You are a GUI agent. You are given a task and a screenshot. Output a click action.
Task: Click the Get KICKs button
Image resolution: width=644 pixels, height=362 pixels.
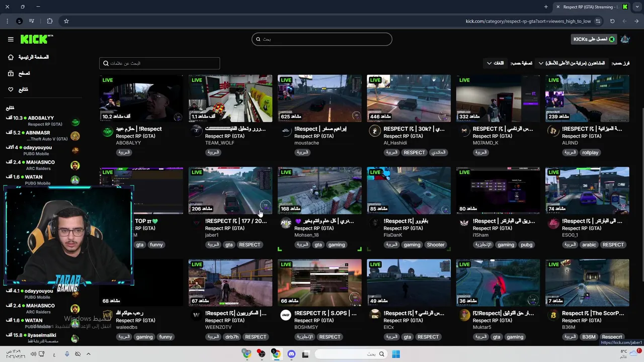pyautogui.click(x=594, y=39)
